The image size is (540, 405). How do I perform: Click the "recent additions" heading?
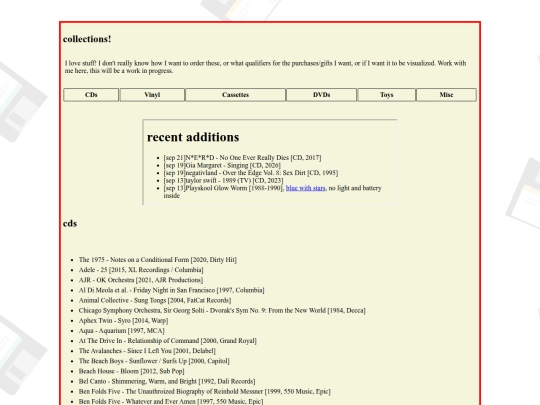point(193,137)
